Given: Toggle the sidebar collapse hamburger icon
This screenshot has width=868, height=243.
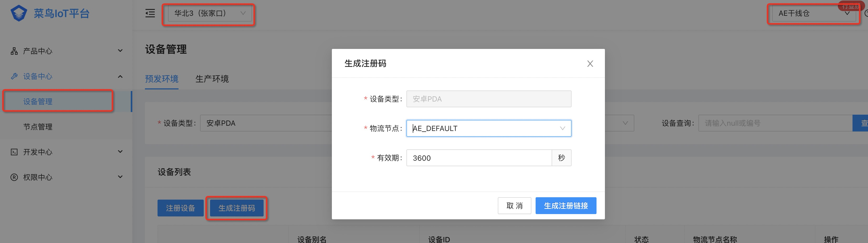Looking at the screenshot, I should pos(150,13).
